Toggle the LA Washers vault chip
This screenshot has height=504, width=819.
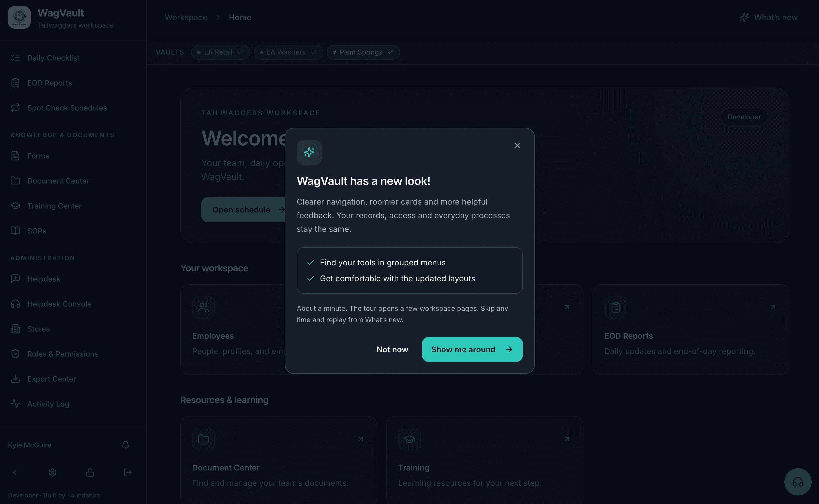pos(288,52)
